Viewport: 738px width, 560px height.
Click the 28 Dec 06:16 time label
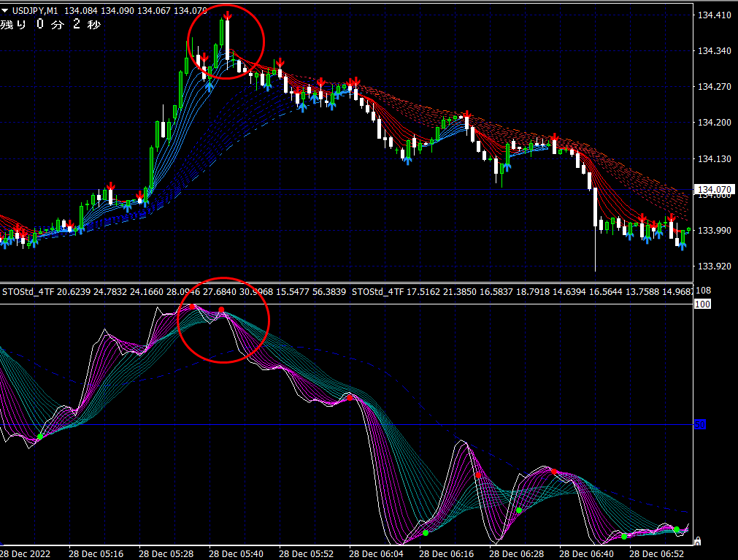447,553
